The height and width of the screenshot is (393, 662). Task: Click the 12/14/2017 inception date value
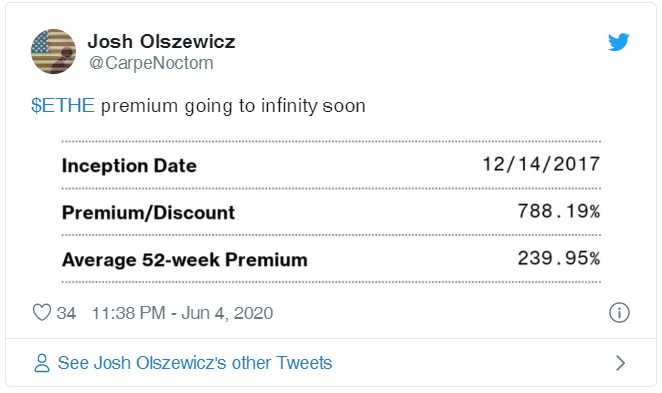point(541,164)
